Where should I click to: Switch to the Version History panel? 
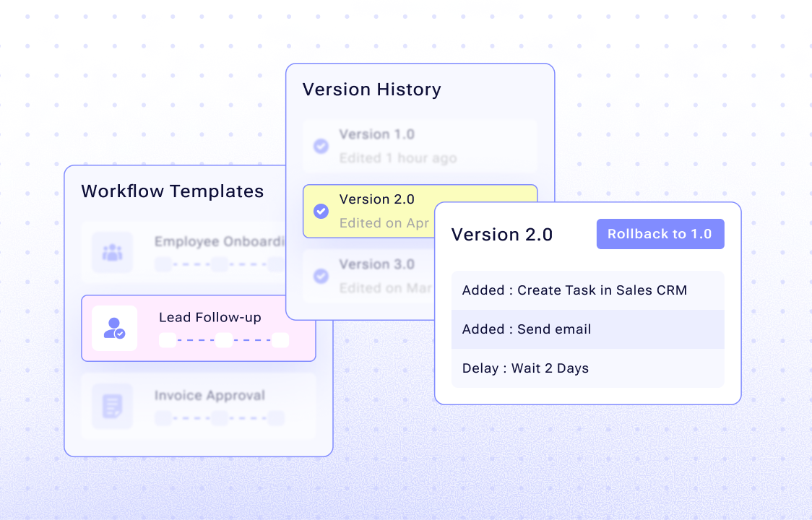coord(371,90)
